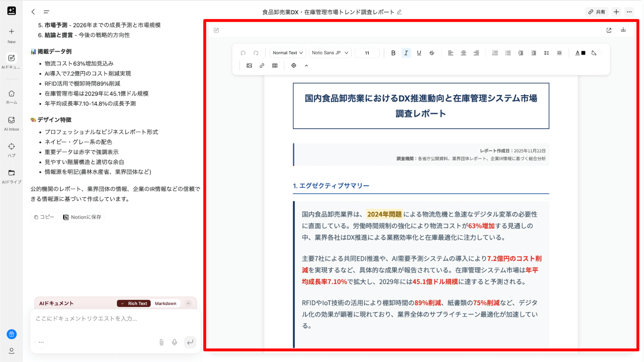
Task: Download the document with the download icon
Action: coord(623,30)
